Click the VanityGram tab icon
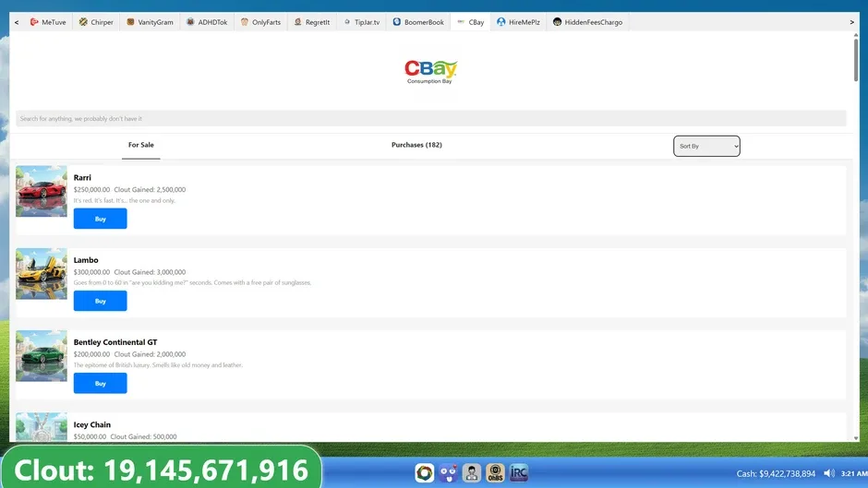 tap(130, 22)
